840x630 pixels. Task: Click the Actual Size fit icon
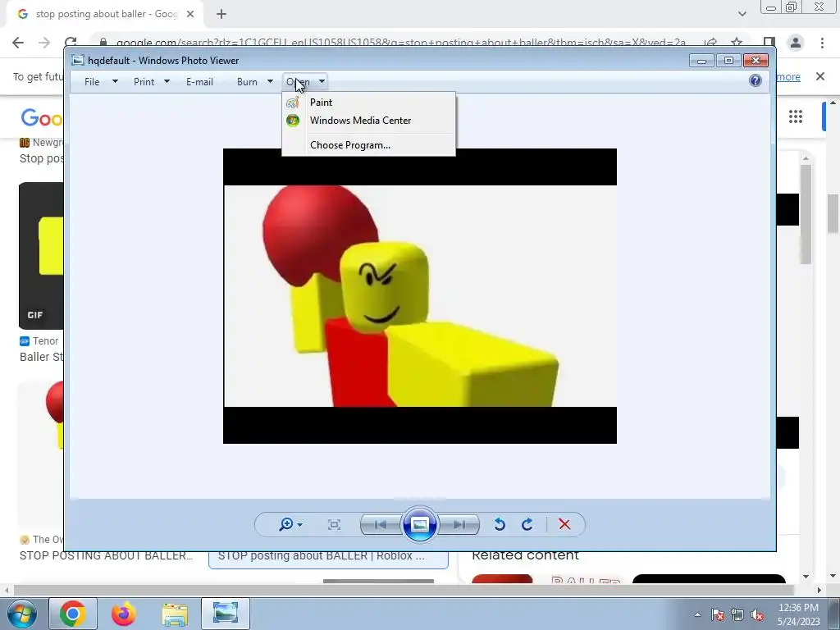pyautogui.click(x=334, y=524)
